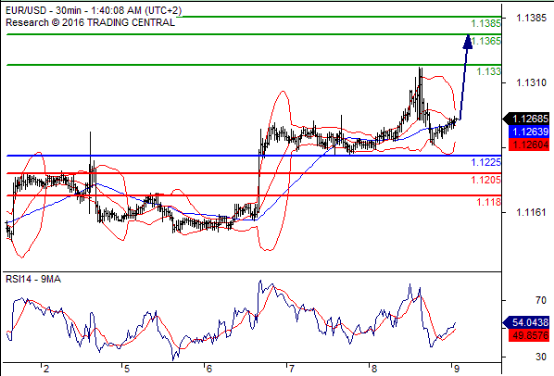Select the black 1.12685 current price tag
This screenshot has height=376, width=554.
pyautogui.click(x=527, y=119)
